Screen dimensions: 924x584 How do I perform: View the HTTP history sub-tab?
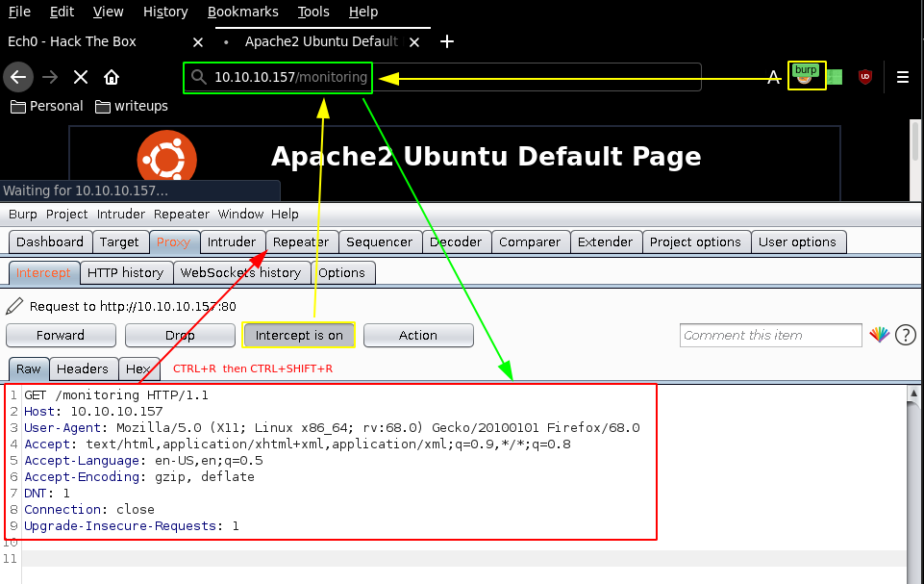[126, 272]
